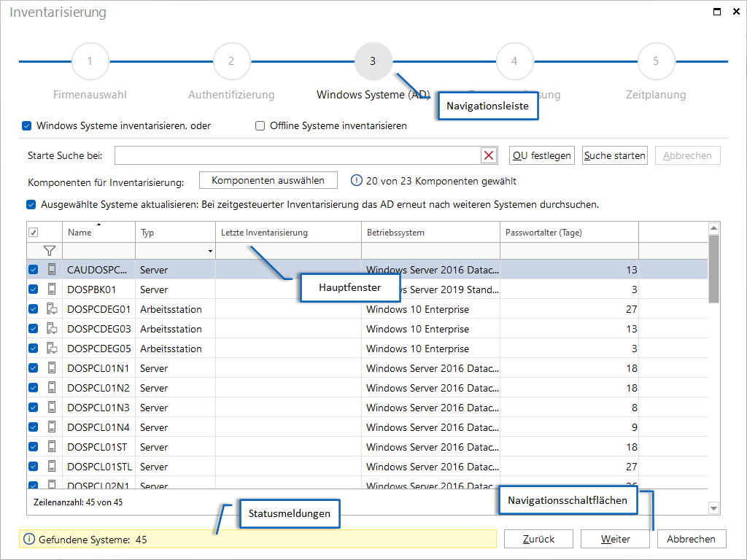Click the table vertical scrollbar thumb
Image resolution: width=747 pixels, height=560 pixels.
713,269
